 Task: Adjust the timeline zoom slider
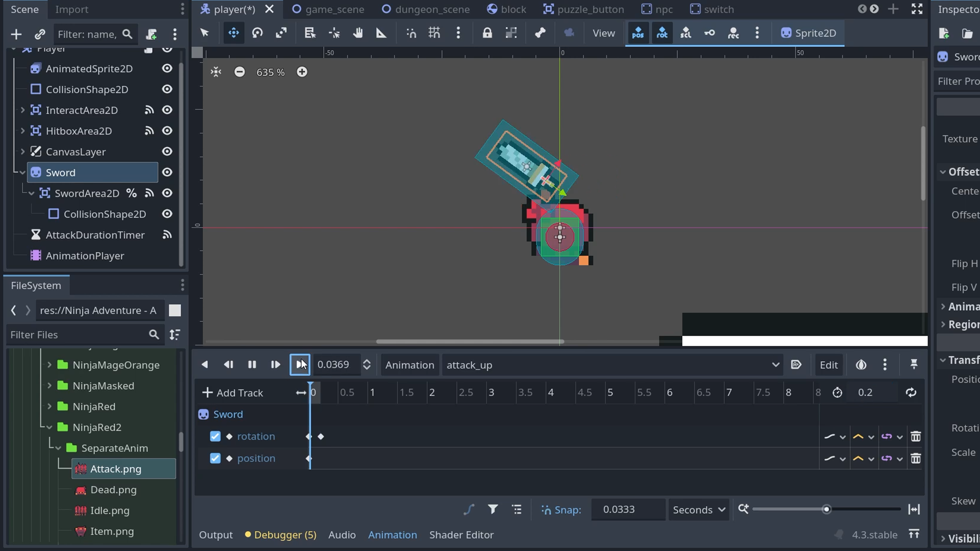826,509
